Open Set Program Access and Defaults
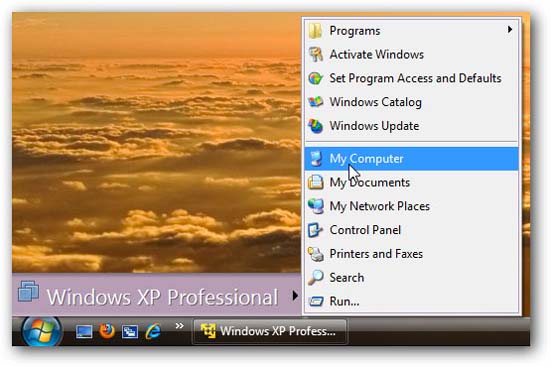This screenshot has width=550, height=366. pyautogui.click(x=411, y=78)
